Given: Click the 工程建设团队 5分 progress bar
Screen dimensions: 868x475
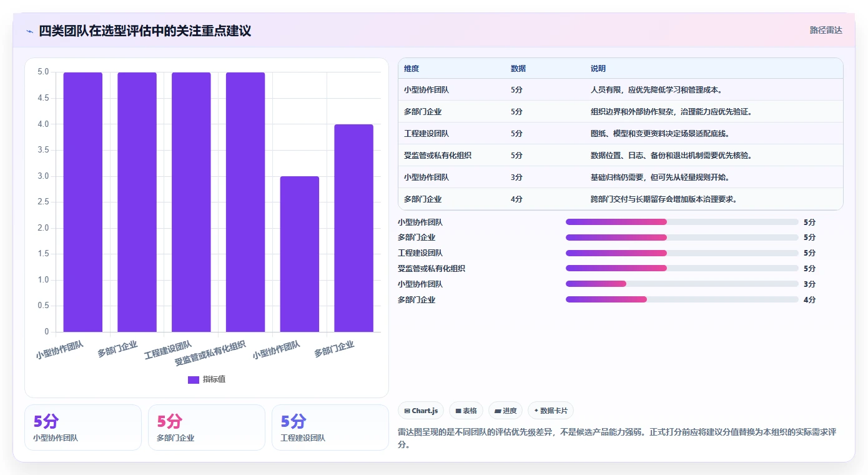Looking at the screenshot, I should click(x=682, y=253).
